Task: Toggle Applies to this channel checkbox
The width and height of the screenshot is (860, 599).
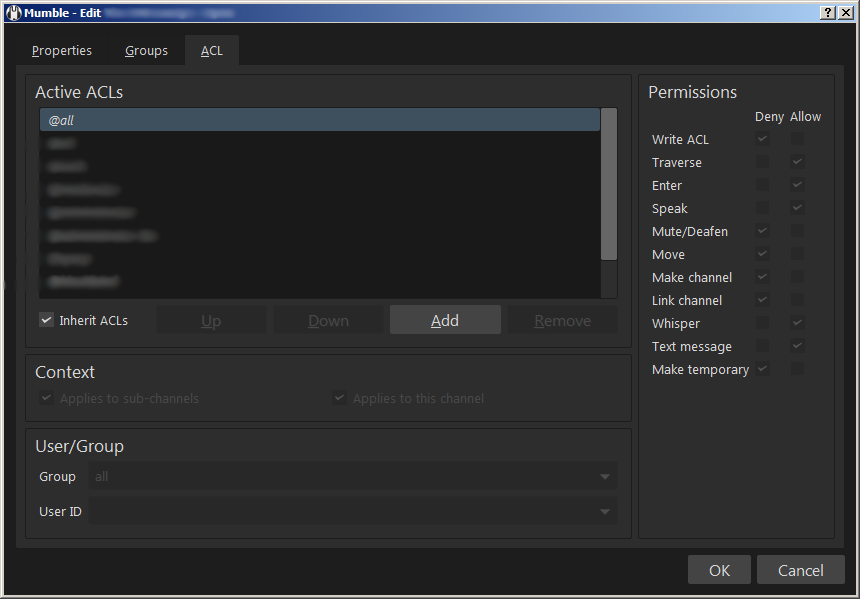Action: pyautogui.click(x=340, y=398)
